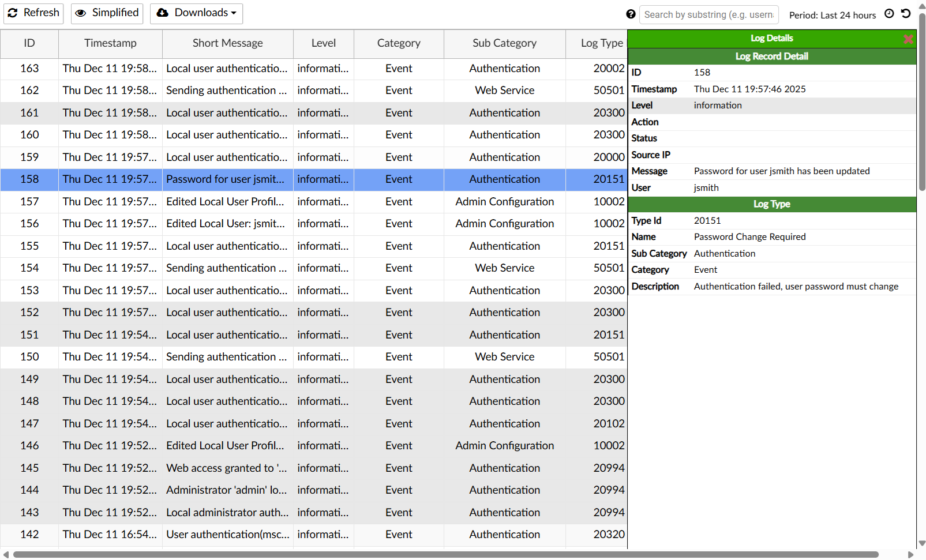Viewport: 926px width, 560px height.
Task: Click the Sub Category column header
Action: tap(504, 43)
